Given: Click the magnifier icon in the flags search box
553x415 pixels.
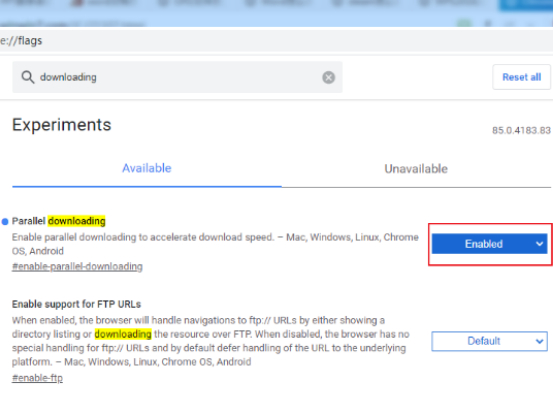Looking at the screenshot, I should tap(28, 77).
